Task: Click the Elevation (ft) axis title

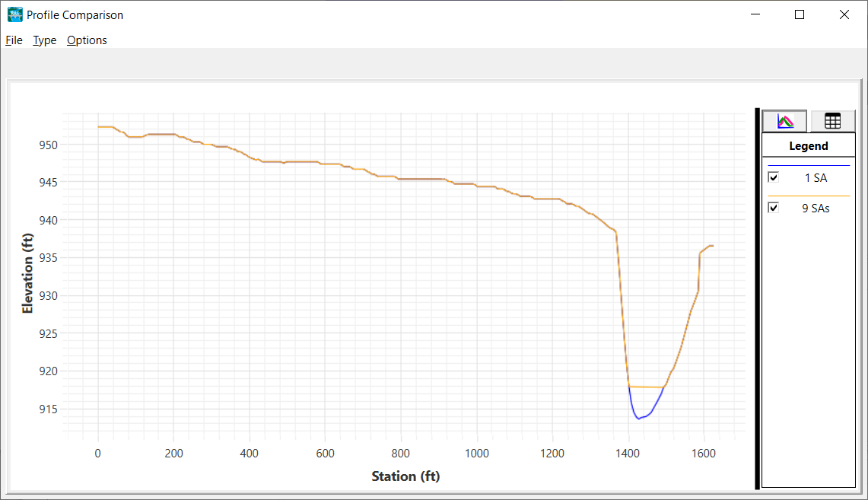Action: pyautogui.click(x=28, y=273)
